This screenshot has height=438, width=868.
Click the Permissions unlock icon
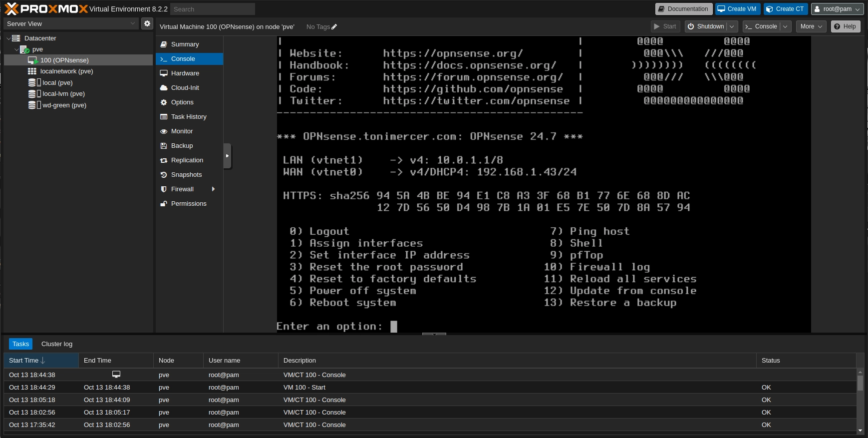pos(163,204)
